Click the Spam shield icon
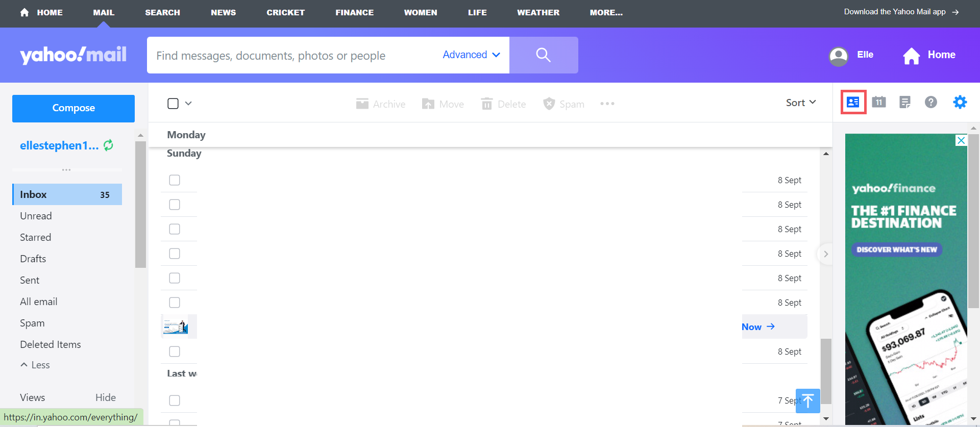 tap(549, 104)
